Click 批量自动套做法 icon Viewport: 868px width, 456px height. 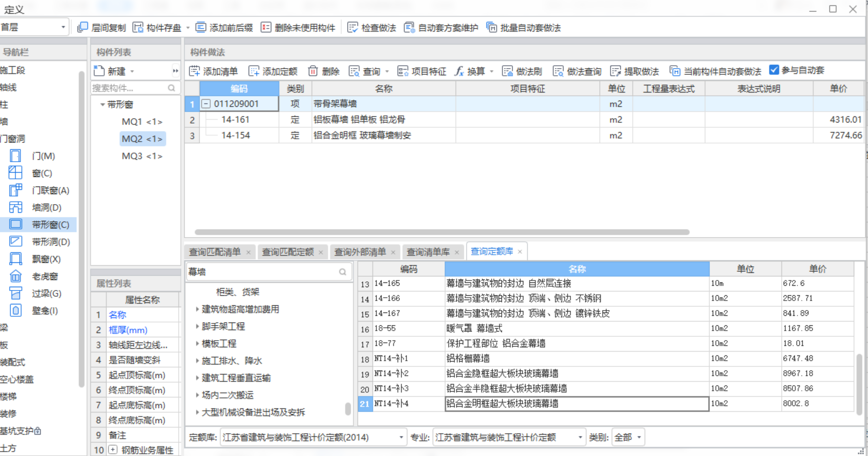click(492, 28)
